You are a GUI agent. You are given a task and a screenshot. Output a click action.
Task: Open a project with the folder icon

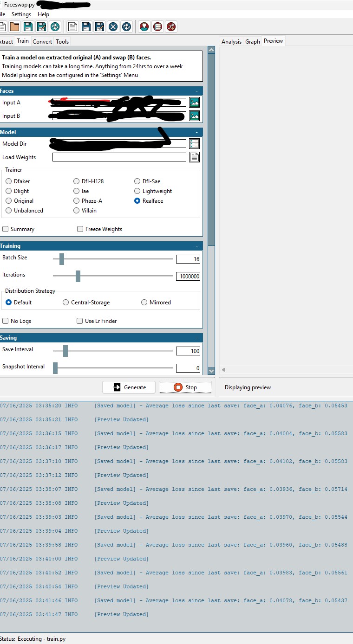point(14,26)
